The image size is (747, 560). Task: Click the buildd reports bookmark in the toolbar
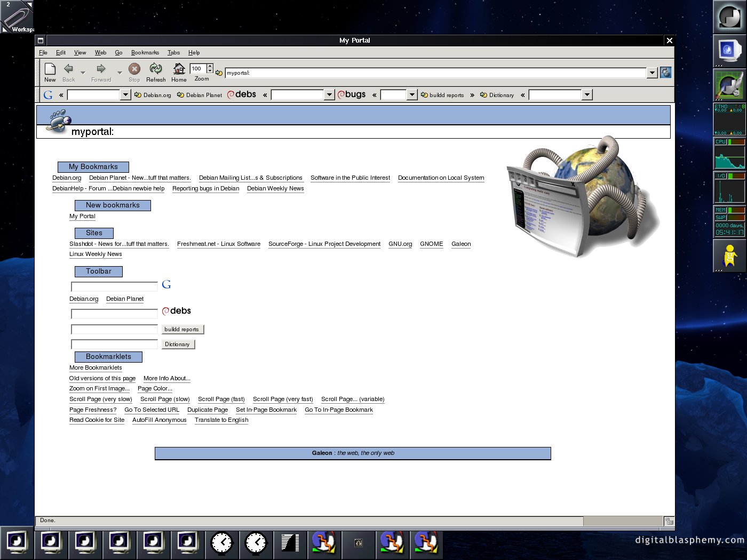pos(442,95)
